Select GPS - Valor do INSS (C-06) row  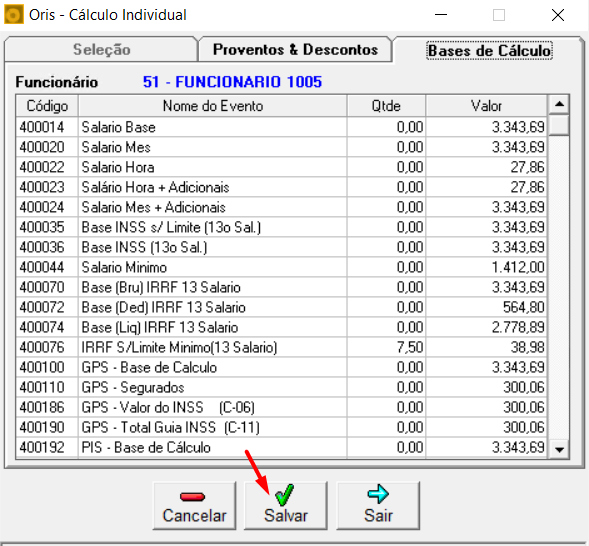pyautogui.click(x=282, y=407)
